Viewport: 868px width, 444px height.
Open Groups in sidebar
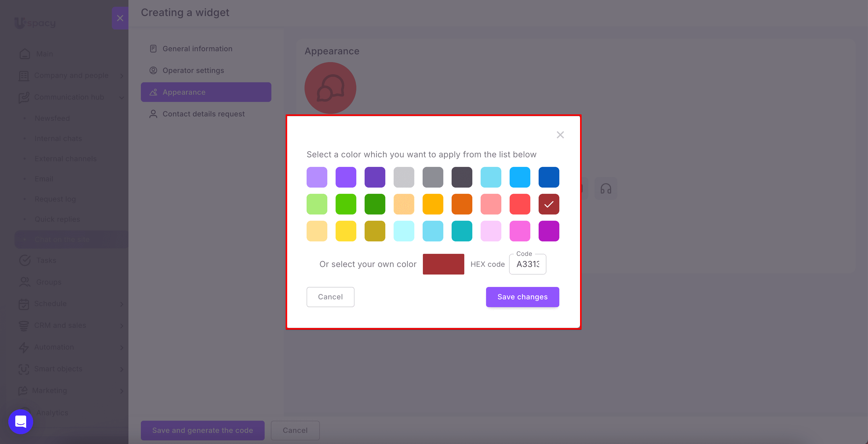point(49,282)
